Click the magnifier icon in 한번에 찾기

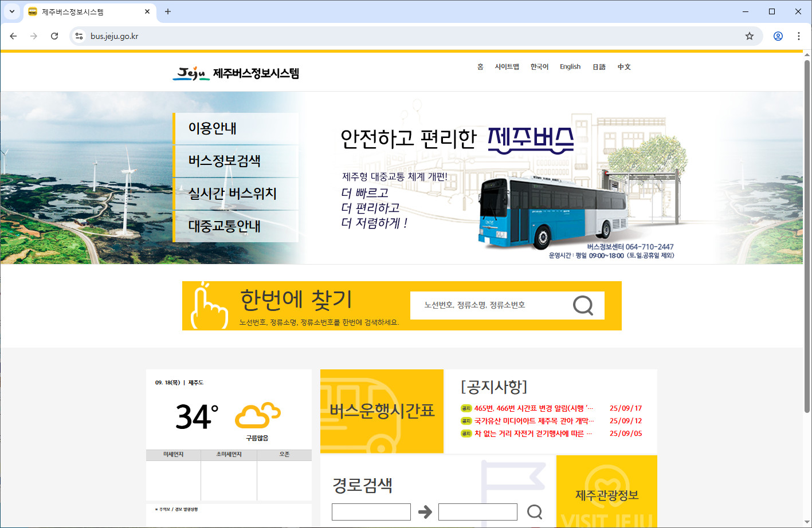(x=583, y=305)
